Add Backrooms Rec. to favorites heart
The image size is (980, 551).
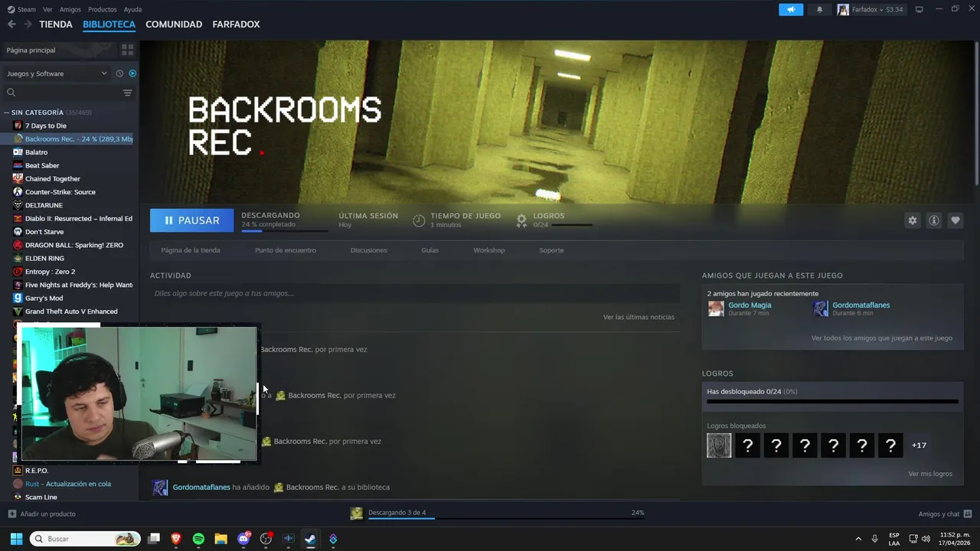pyautogui.click(x=955, y=220)
